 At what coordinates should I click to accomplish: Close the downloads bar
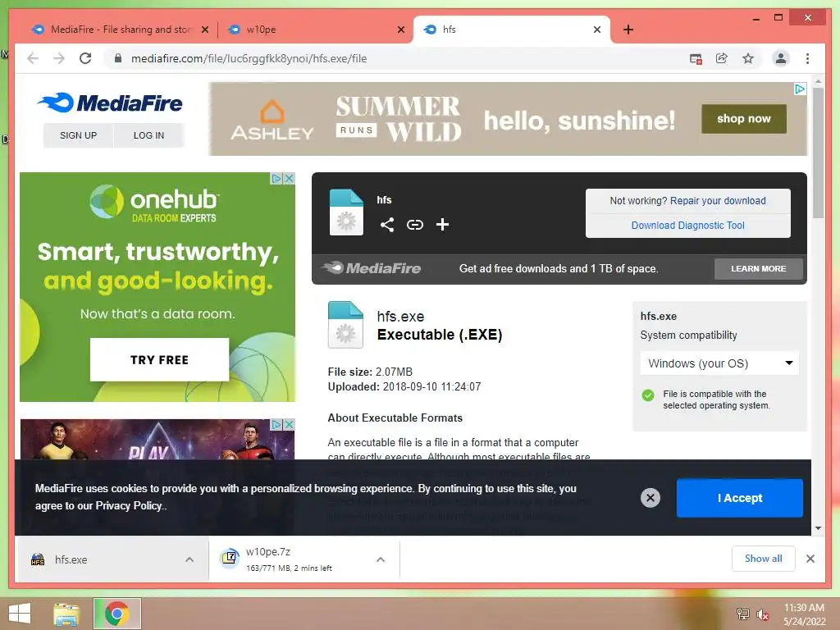[810, 559]
